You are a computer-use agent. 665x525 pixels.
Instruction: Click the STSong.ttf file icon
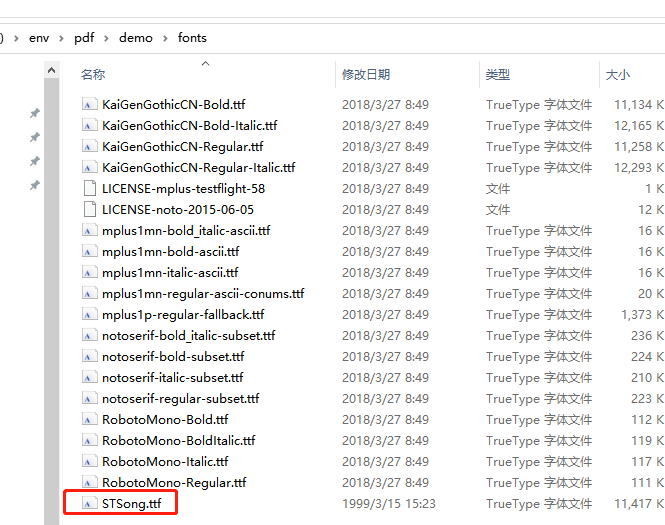click(89, 503)
